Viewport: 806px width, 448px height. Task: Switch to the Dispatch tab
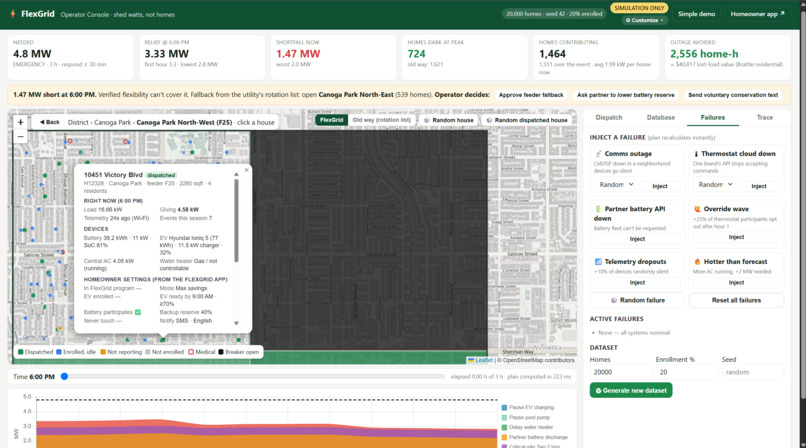pos(609,118)
